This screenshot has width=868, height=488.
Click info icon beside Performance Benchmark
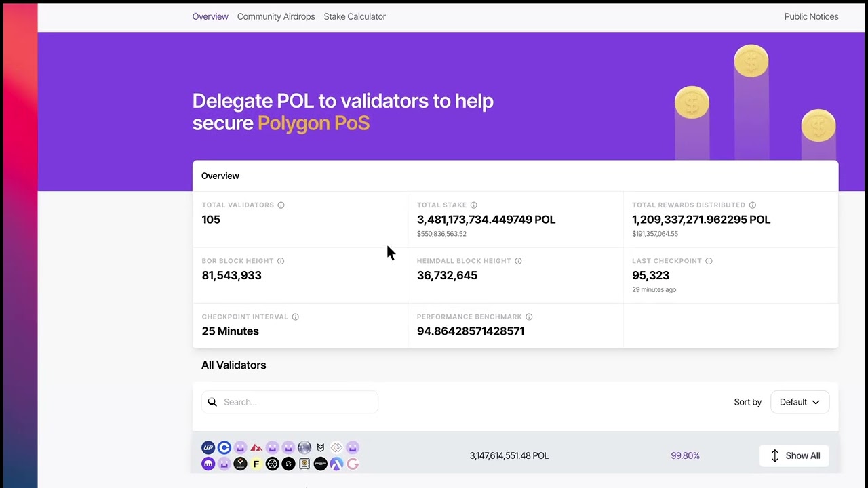[529, 317]
